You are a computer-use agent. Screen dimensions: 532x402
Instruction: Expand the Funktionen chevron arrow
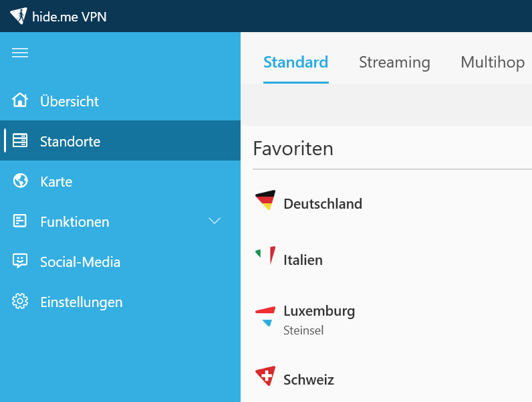215,221
